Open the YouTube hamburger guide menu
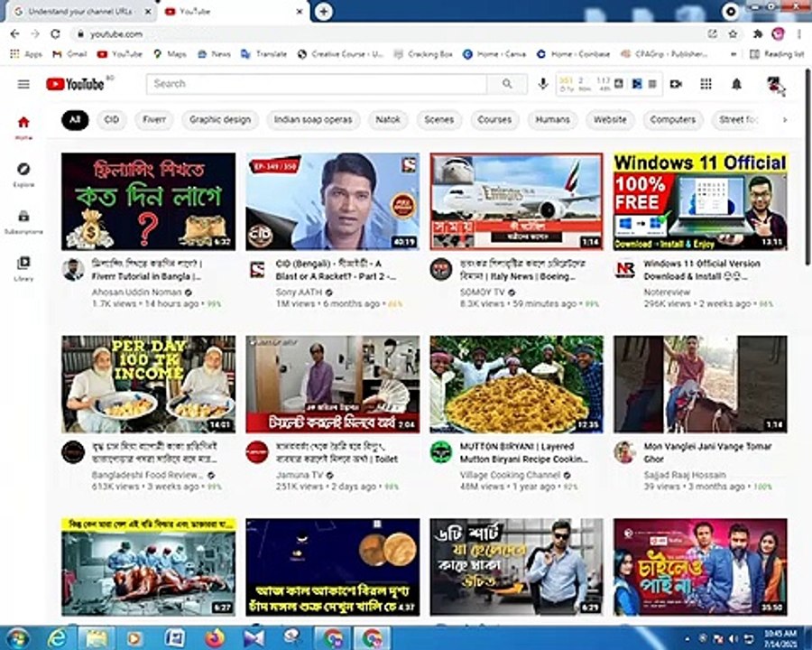This screenshot has width=812, height=650. tap(23, 84)
